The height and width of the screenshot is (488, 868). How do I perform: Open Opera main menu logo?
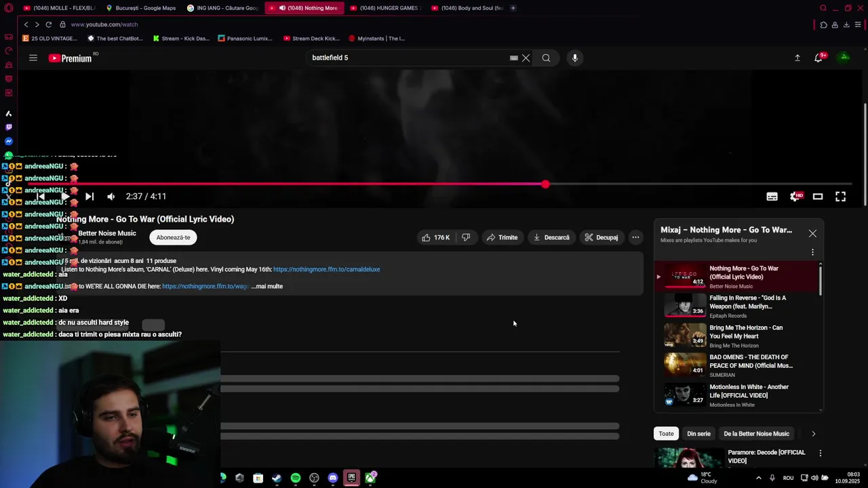point(9,8)
